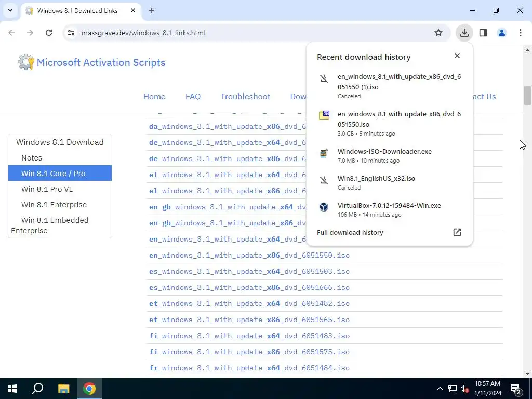Select Win 8.1 Embedded Enterprise sidebar item
Screen dimensions: 532x399
(50, 225)
